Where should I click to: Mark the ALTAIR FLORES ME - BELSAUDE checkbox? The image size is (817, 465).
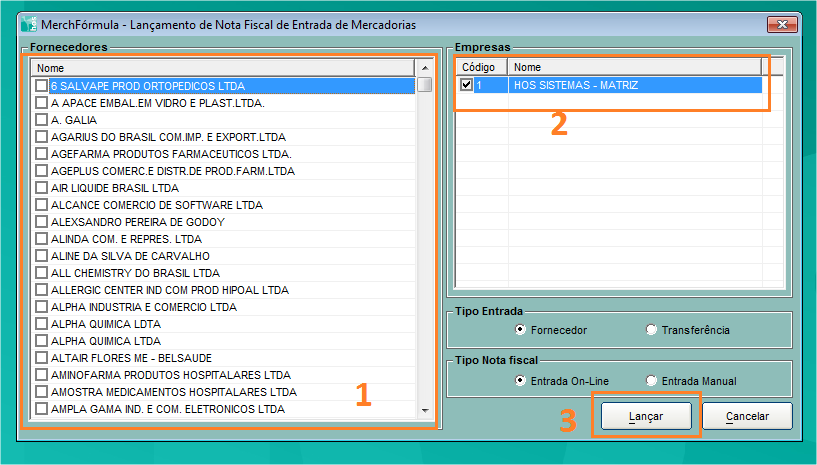[41, 358]
